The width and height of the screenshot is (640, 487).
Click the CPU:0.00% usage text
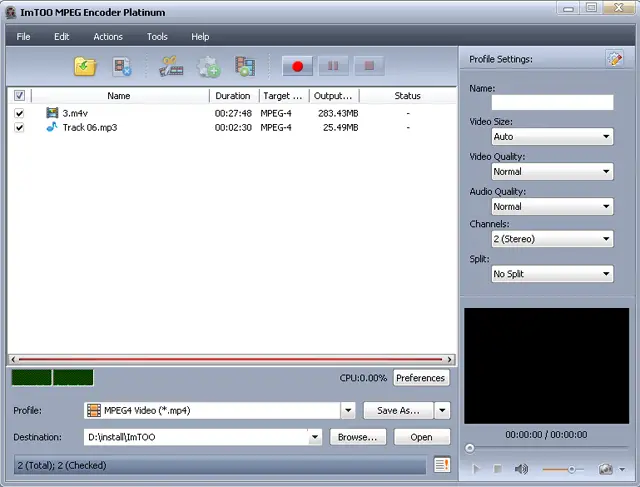(x=363, y=378)
